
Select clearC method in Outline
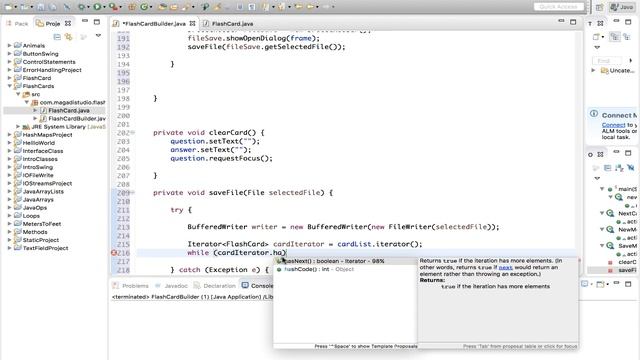pyautogui.click(x=627, y=262)
